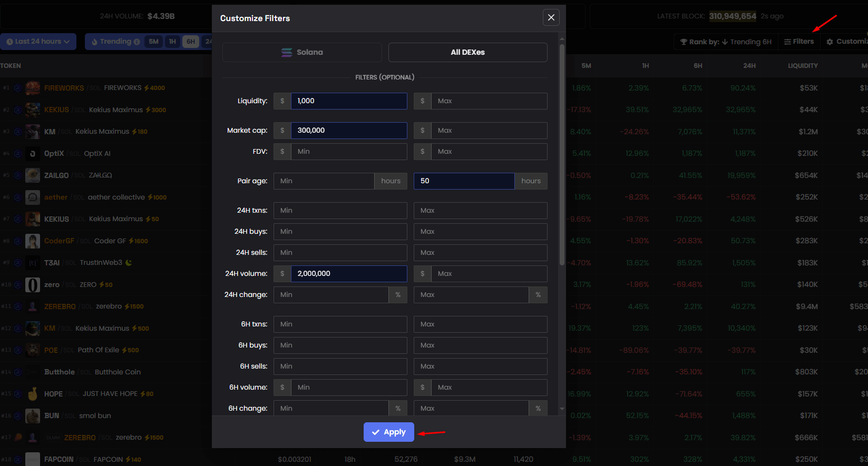The height and width of the screenshot is (466, 868).
Task: Select the 5M trending timeframe
Action: point(153,42)
